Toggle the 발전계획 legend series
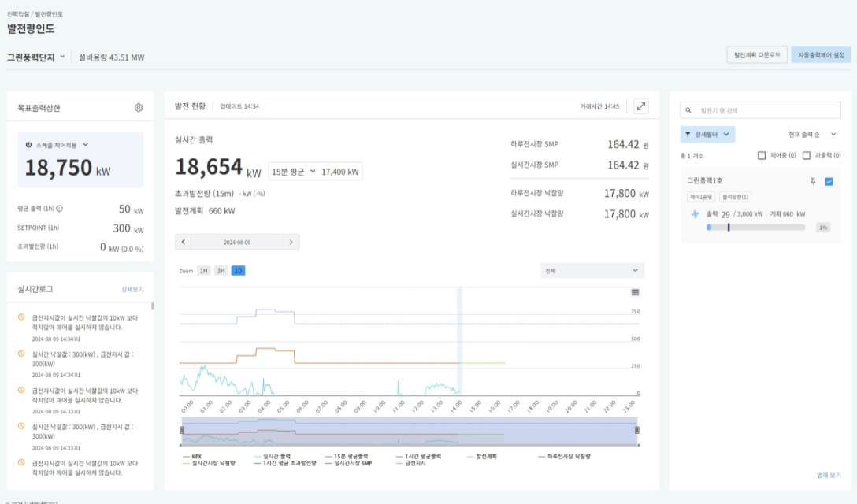This screenshot has width=857, height=504. pyautogui.click(x=482, y=456)
